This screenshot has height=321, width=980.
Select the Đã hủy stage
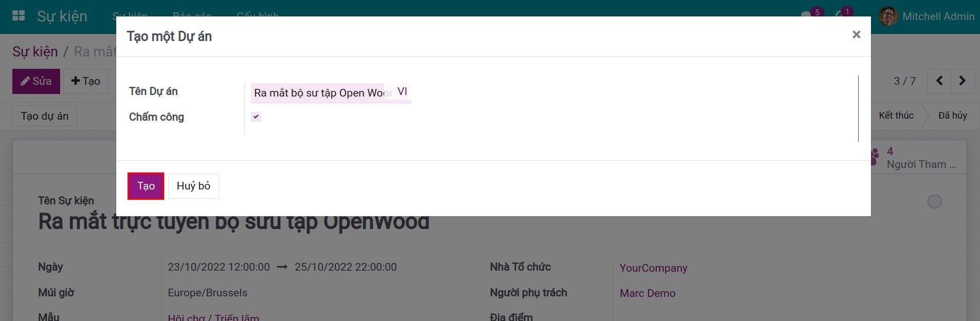[x=952, y=116]
